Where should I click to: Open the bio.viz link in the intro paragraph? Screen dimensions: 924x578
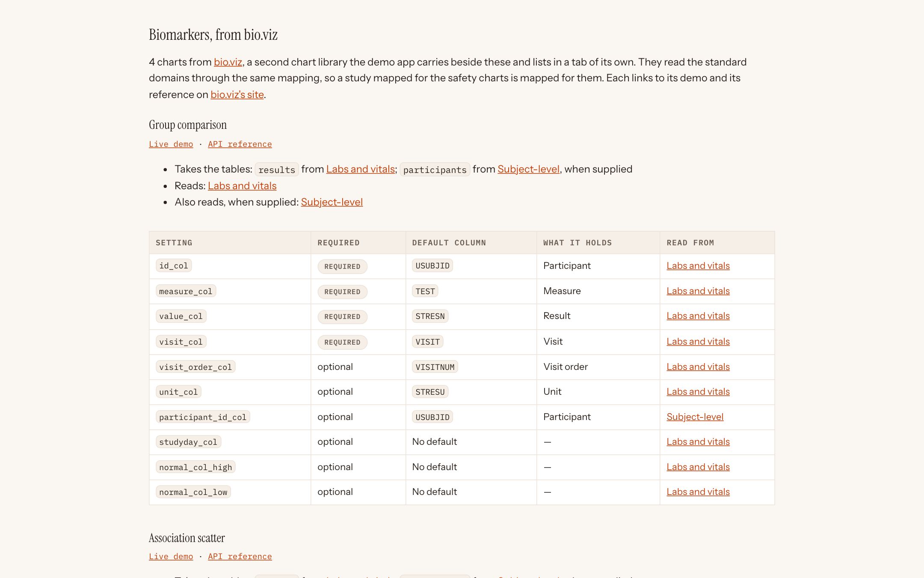228,62
